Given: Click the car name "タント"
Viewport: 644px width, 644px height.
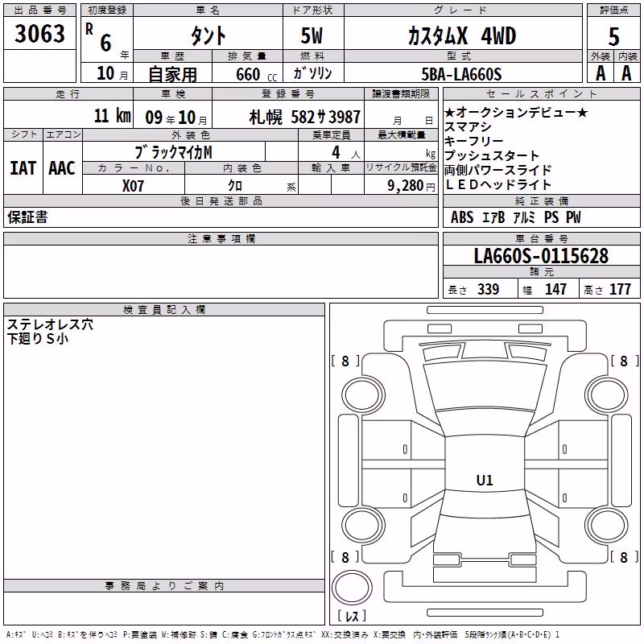Looking at the screenshot, I should [x=208, y=35].
